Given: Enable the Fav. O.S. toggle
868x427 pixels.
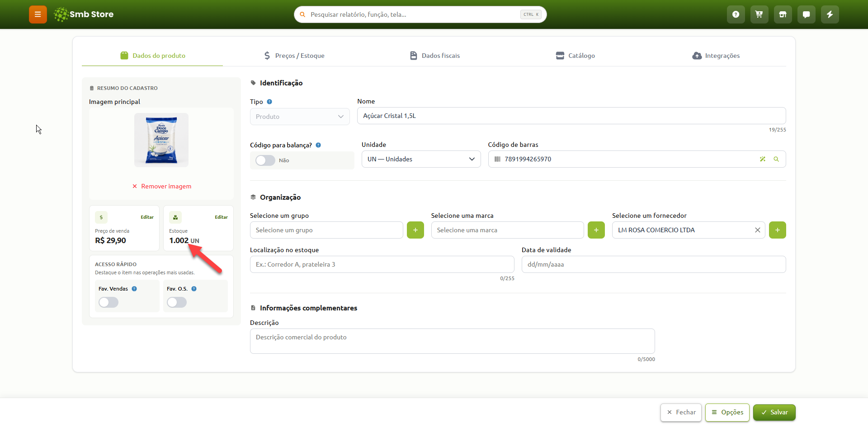Looking at the screenshot, I should pyautogui.click(x=177, y=302).
